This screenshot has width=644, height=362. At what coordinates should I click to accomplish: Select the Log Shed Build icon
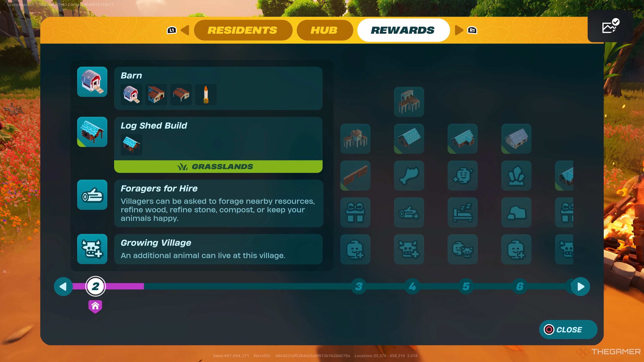[92, 131]
